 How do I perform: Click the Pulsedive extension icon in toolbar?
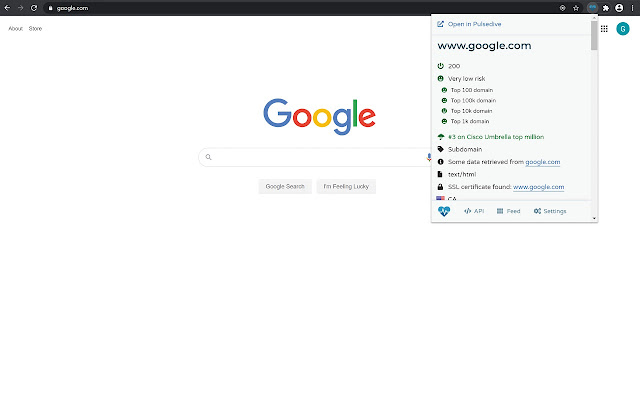[x=592, y=8]
